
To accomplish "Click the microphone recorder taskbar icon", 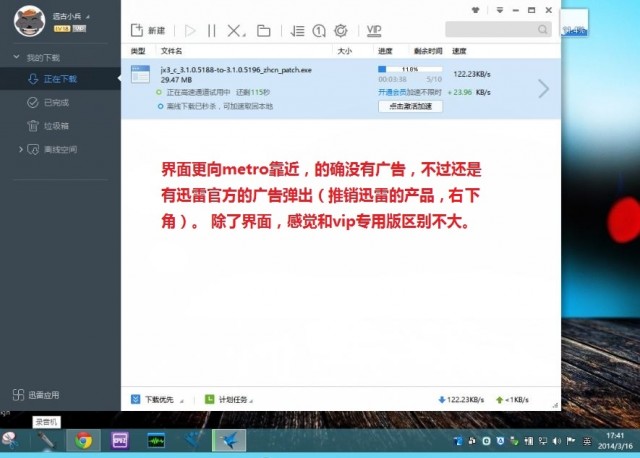I will coord(46,440).
